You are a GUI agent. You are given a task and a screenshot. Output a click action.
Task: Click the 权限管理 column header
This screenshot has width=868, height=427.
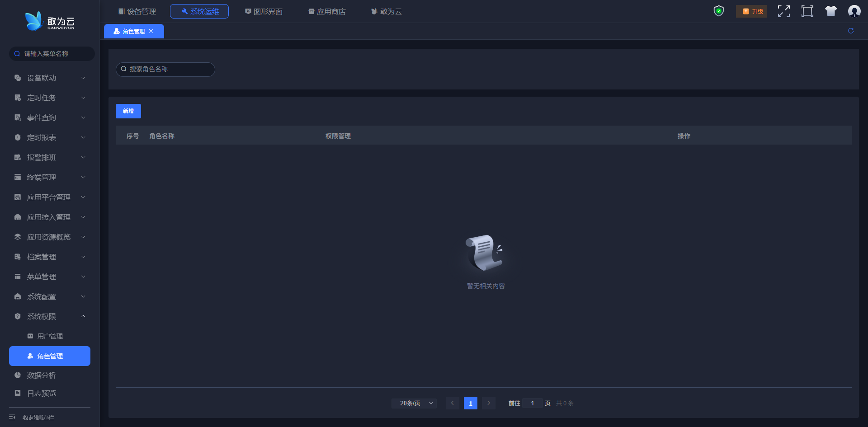[338, 136]
